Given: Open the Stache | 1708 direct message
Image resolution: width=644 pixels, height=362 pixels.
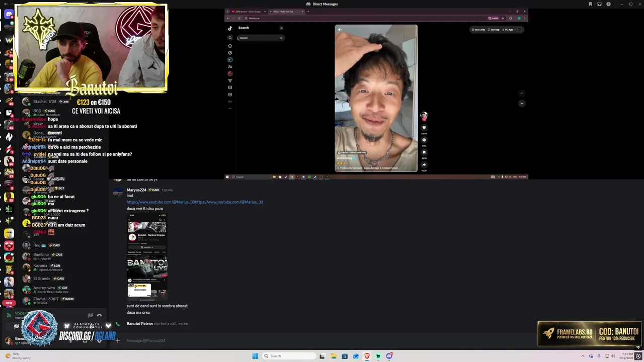Looking at the screenshot, I should (64, 102).
